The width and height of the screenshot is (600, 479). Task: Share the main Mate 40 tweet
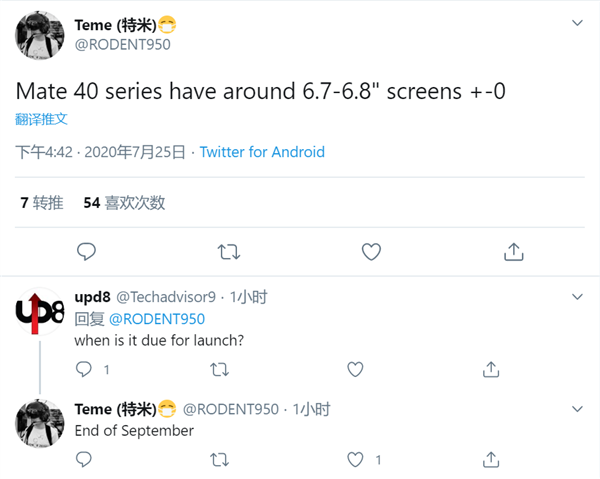pyautogui.click(x=513, y=251)
